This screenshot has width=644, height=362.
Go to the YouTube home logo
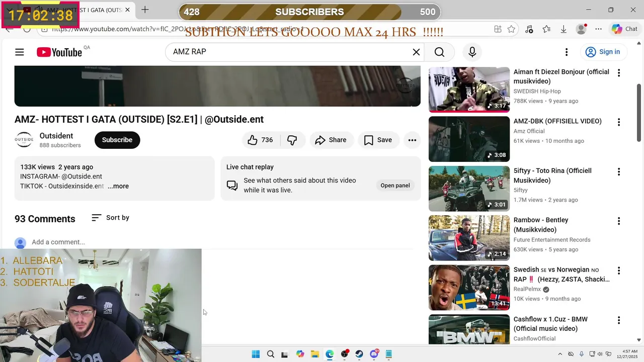point(59,52)
